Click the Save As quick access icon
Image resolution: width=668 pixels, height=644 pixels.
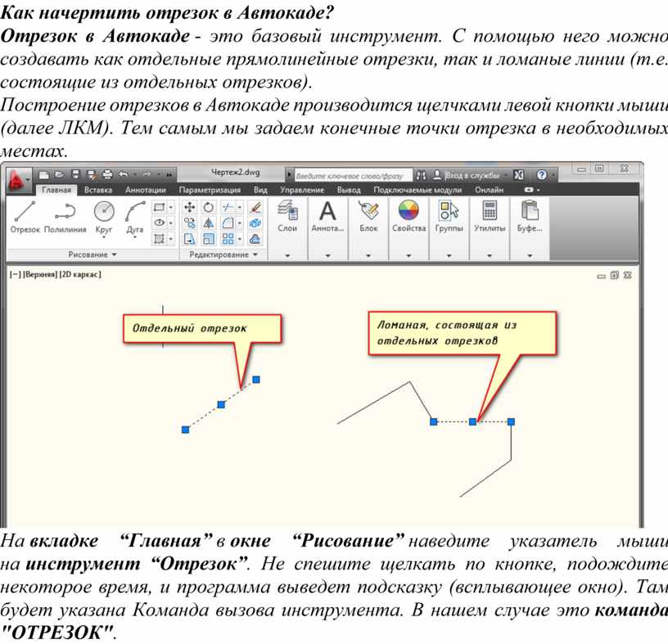(x=91, y=174)
